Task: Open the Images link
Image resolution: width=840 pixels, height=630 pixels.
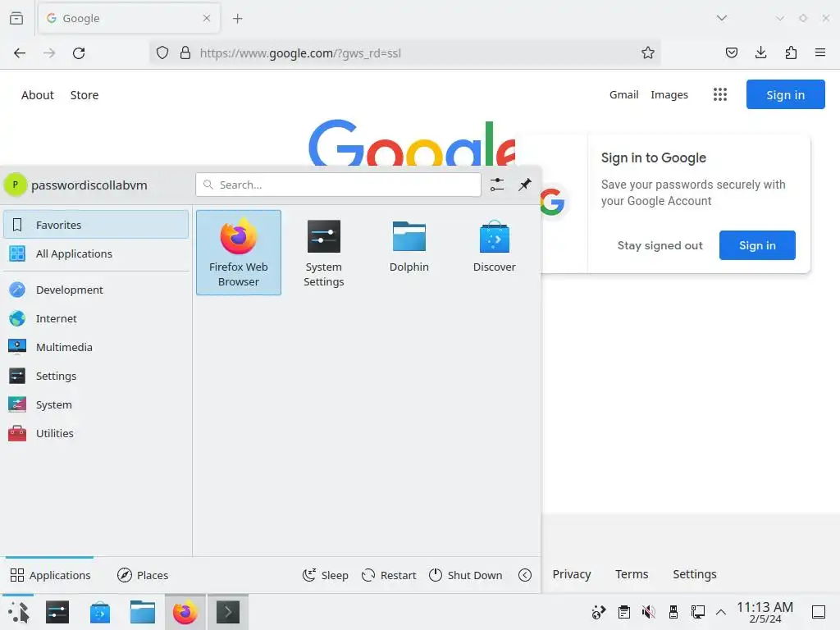Action: 669,95
